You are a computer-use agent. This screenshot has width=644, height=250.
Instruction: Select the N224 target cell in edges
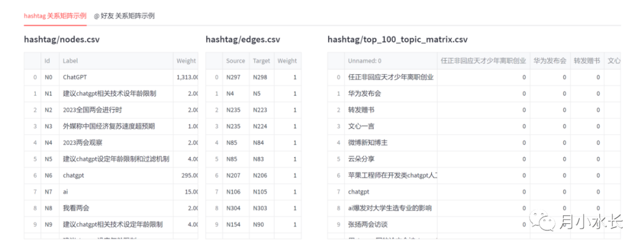pyautogui.click(x=262, y=126)
